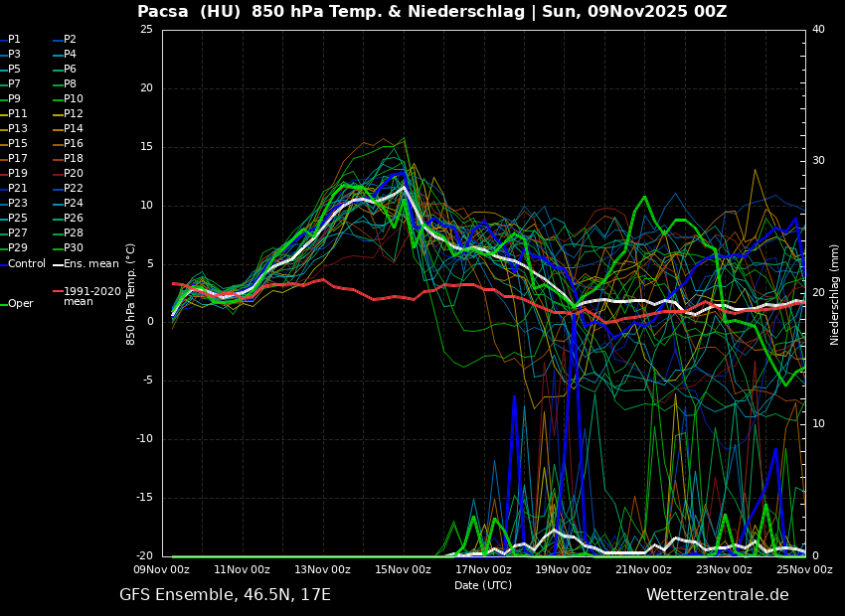
Task: Select the Oper legend entry
Action: (x=20, y=304)
